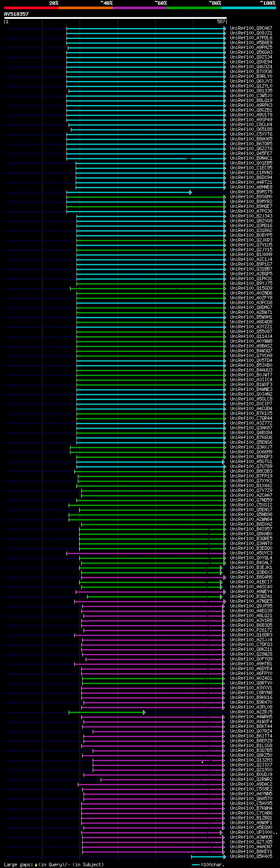Select label UniRef100_B9N4C1
Viewport: 280px width, 868px height.
pyautogui.click(x=251, y=158)
